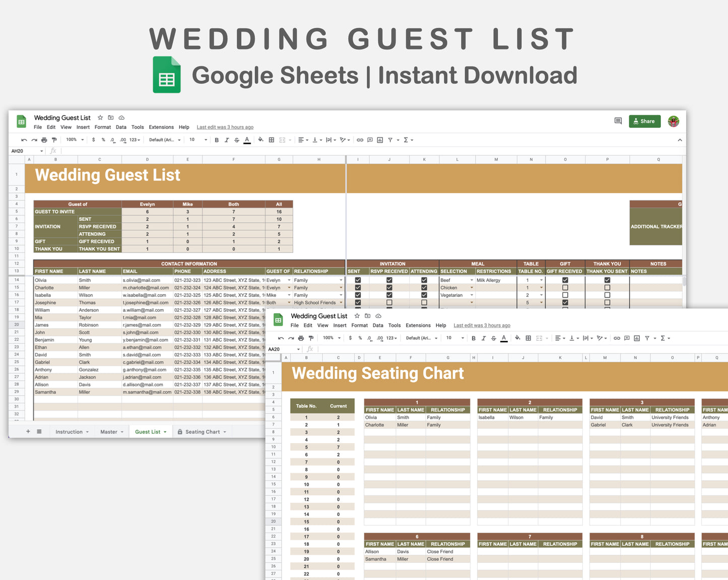Open the Fill color icon
This screenshot has height=580, width=728.
click(x=260, y=140)
